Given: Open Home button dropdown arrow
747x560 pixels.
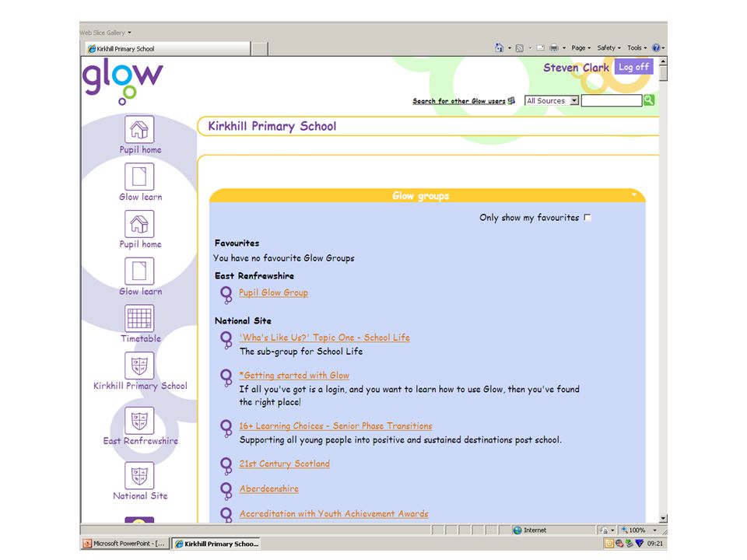Looking at the screenshot, I should pyautogui.click(x=509, y=48).
